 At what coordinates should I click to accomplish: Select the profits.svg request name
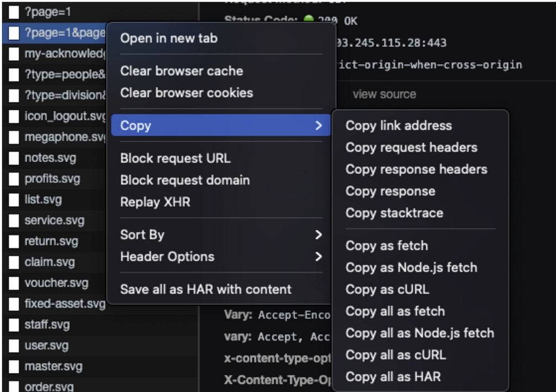(x=52, y=179)
